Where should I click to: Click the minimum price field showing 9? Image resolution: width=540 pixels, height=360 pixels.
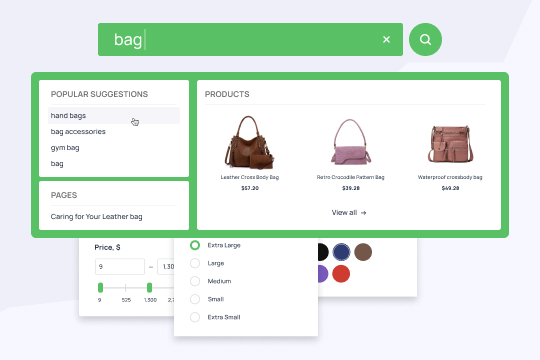click(x=120, y=267)
